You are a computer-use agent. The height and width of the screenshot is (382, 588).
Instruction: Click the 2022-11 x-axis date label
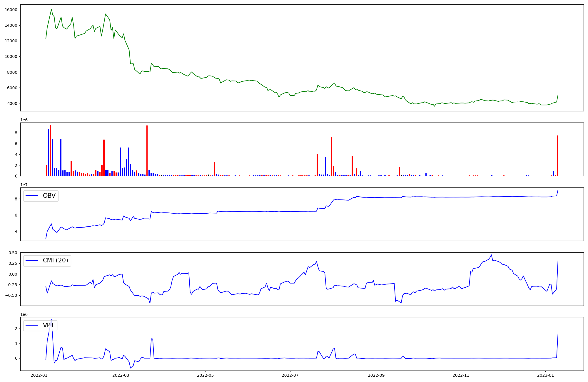pos(461,375)
